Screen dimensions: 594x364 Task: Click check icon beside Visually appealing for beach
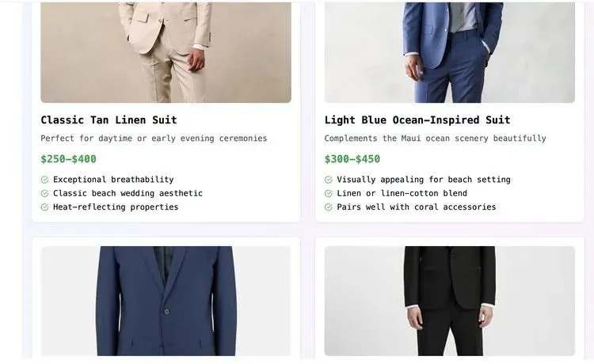click(x=329, y=180)
